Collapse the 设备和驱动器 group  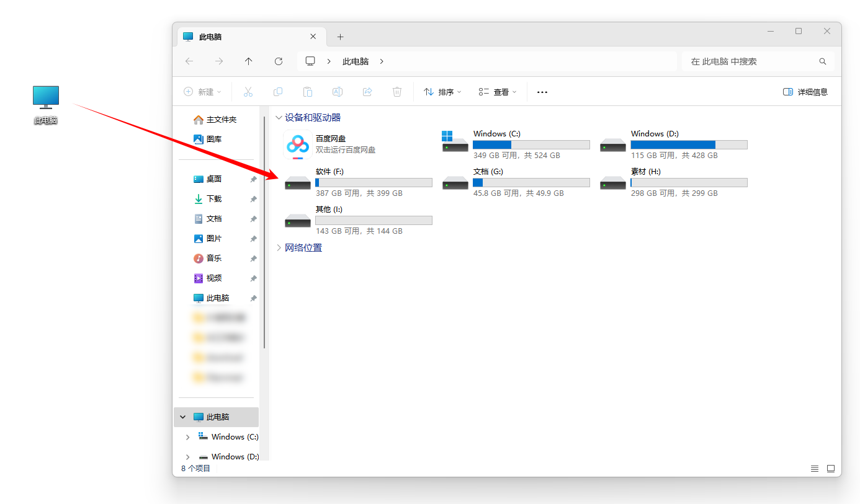279,117
